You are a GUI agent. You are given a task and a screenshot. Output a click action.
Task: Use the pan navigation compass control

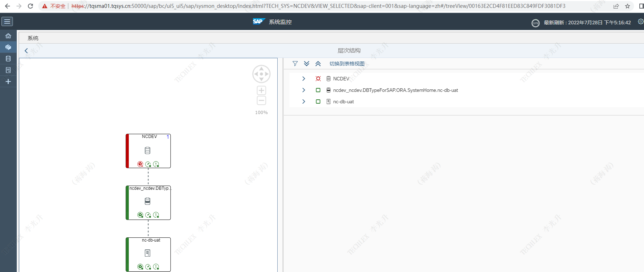click(x=262, y=74)
